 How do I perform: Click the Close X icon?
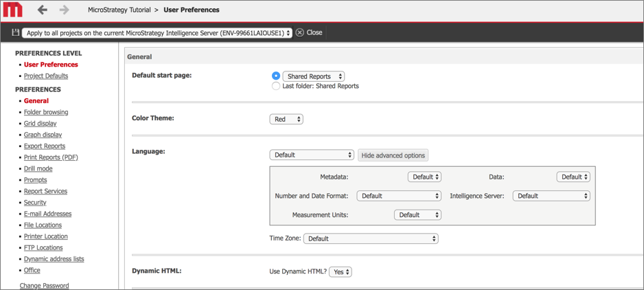point(300,32)
